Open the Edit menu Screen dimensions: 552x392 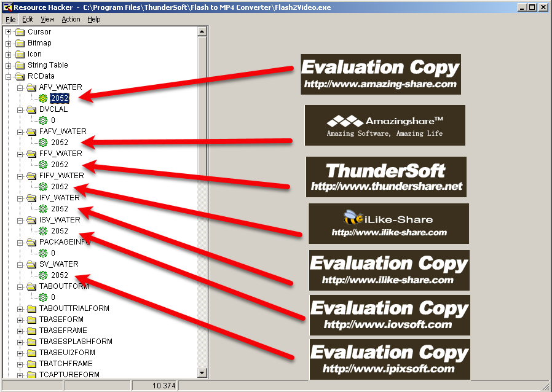click(x=28, y=19)
